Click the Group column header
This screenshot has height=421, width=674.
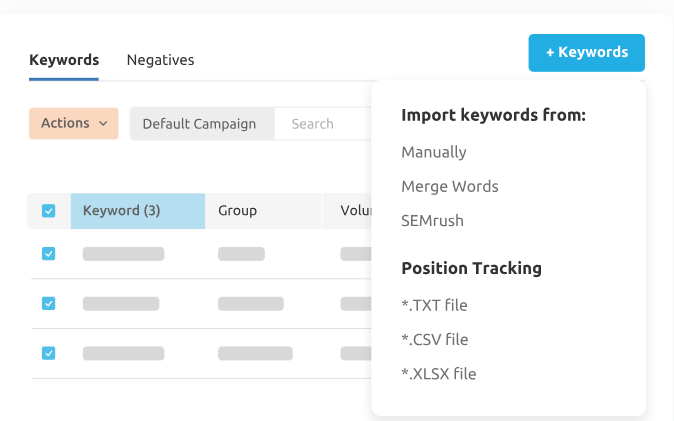coord(238,211)
